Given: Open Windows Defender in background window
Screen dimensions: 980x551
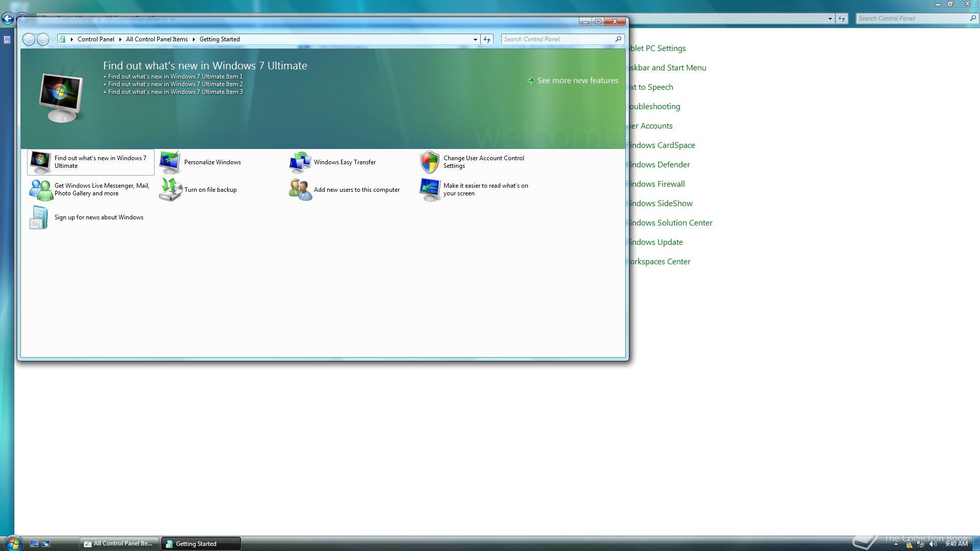Looking at the screenshot, I should [x=659, y=165].
